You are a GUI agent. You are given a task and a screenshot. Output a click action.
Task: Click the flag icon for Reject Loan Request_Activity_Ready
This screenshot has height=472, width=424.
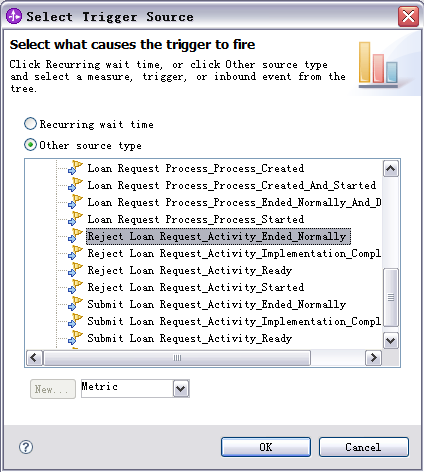click(75, 270)
